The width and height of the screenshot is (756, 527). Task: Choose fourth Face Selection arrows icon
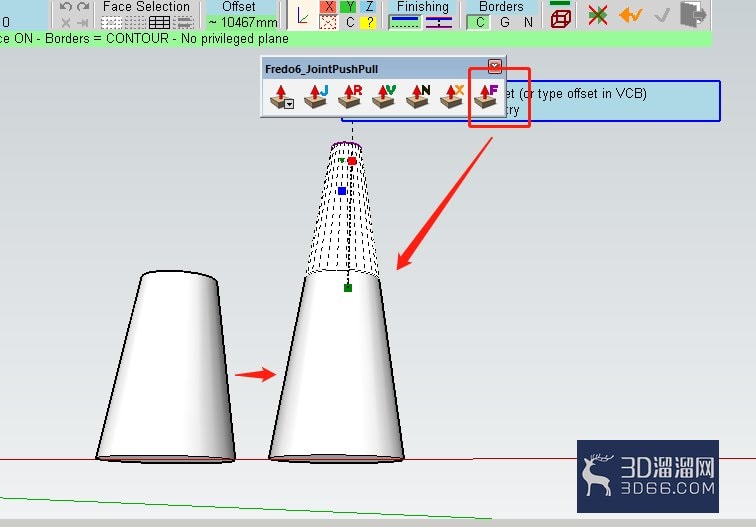[183, 23]
